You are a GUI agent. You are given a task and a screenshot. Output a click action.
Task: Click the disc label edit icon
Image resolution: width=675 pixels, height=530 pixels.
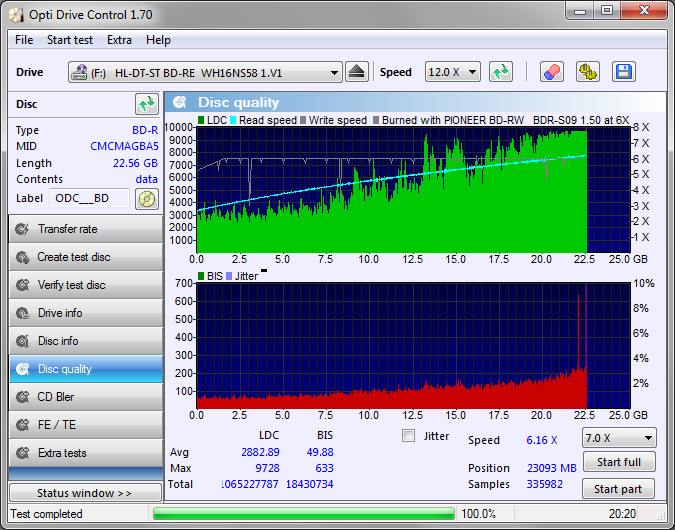pyautogui.click(x=147, y=198)
